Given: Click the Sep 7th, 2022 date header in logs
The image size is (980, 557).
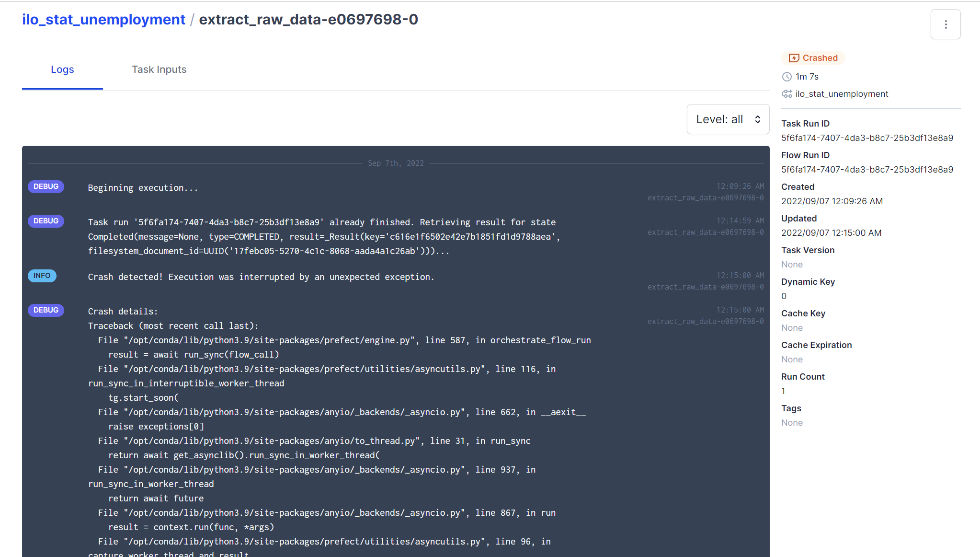Looking at the screenshot, I should pos(396,163).
